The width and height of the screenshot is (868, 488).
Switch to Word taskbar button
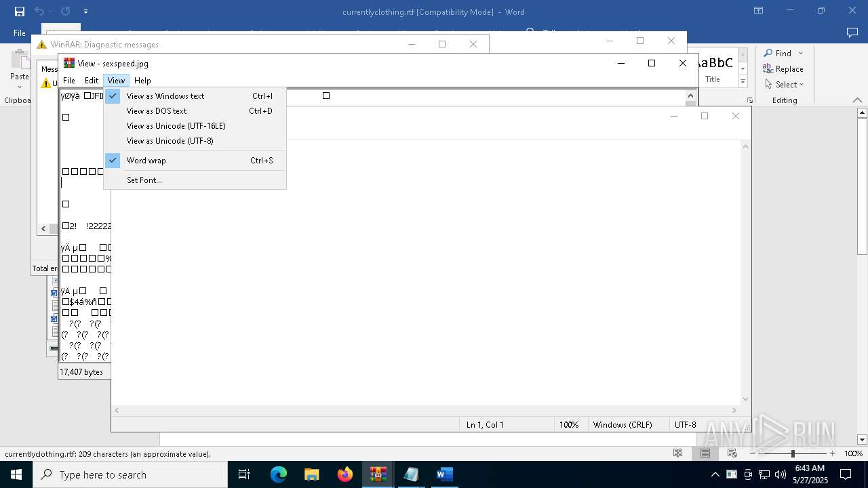444,474
